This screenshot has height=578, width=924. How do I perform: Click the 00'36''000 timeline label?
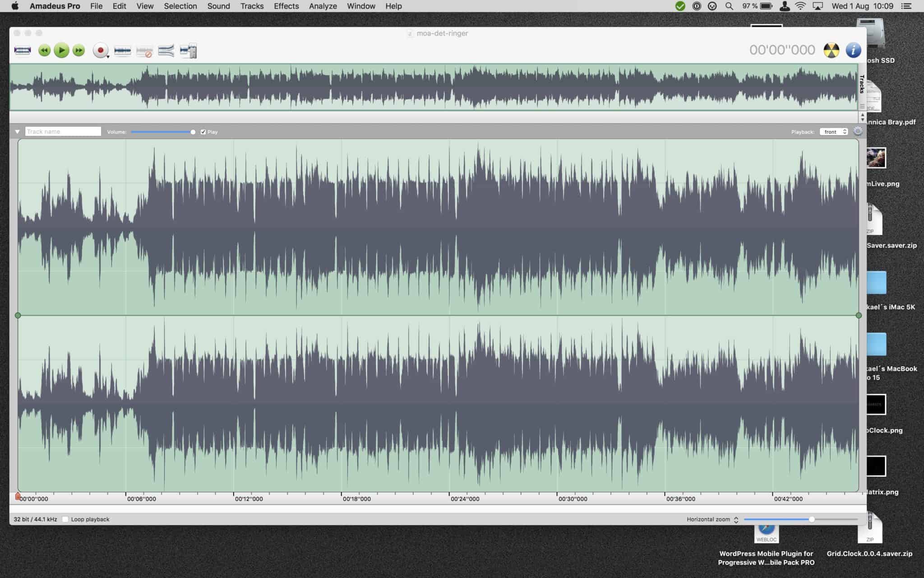click(680, 499)
